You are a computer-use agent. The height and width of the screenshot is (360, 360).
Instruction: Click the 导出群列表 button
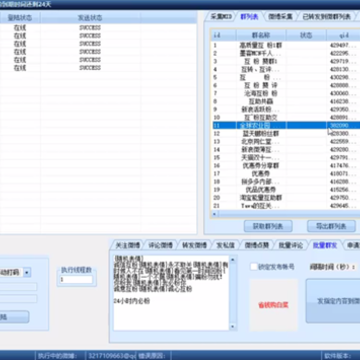331,226
